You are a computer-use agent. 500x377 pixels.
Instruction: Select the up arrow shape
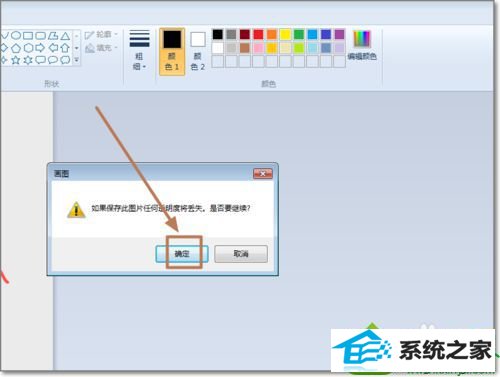[x=65, y=48]
